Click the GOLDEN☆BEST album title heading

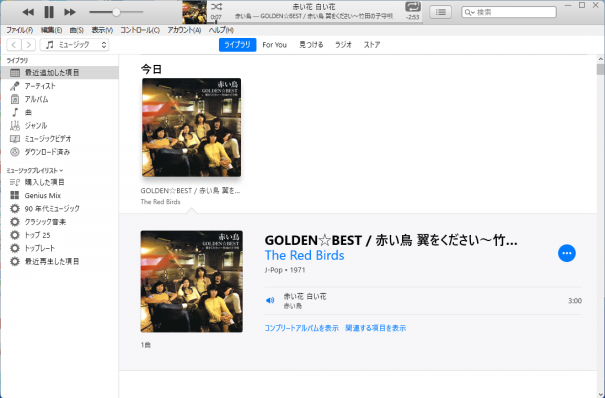pos(391,240)
